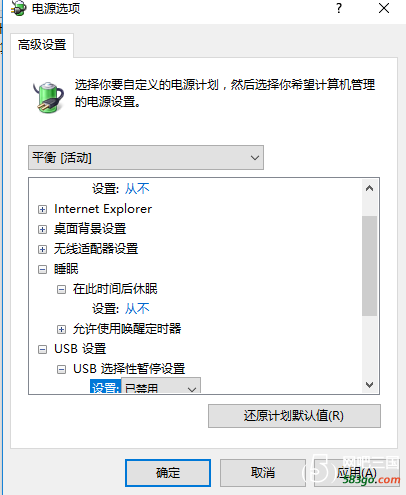Click 还原计划默认值(R) button

click(x=294, y=416)
